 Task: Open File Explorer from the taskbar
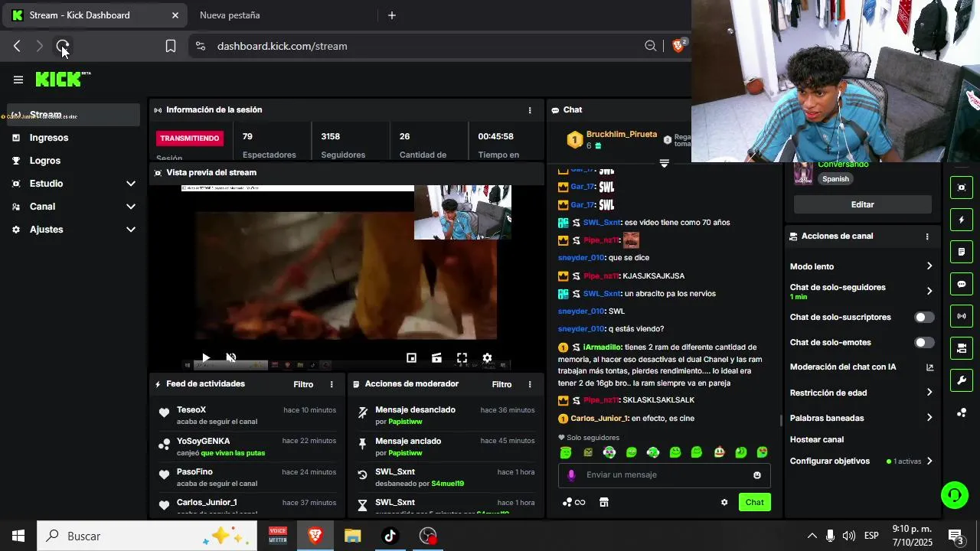352,536
